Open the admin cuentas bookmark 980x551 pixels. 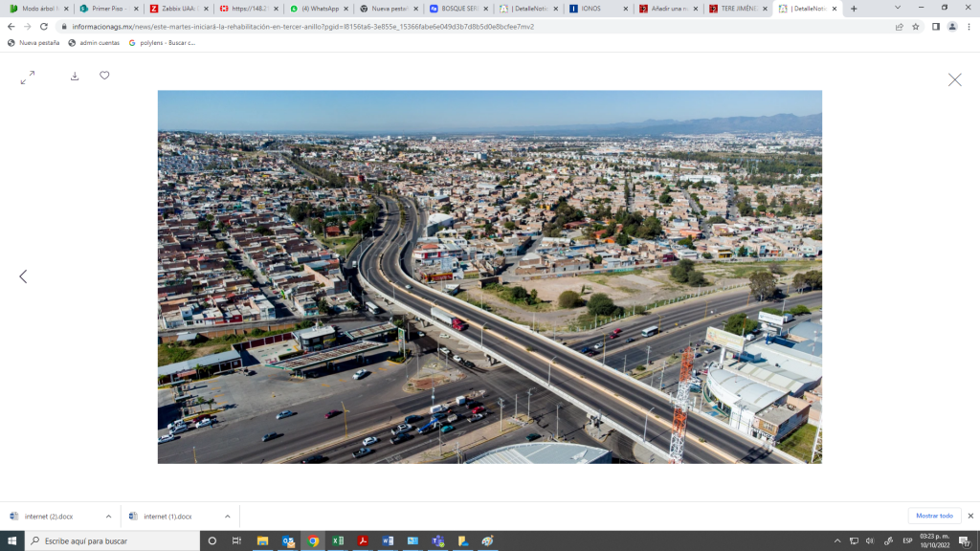tap(94, 43)
